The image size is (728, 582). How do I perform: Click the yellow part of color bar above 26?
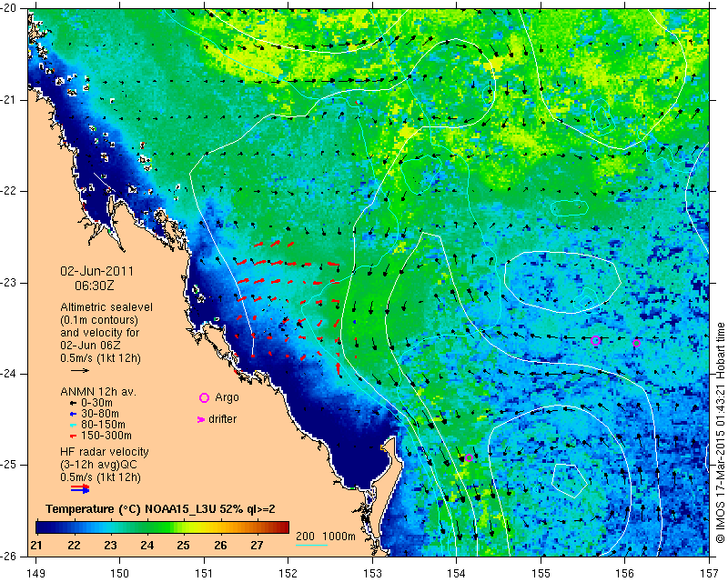(219, 527)
